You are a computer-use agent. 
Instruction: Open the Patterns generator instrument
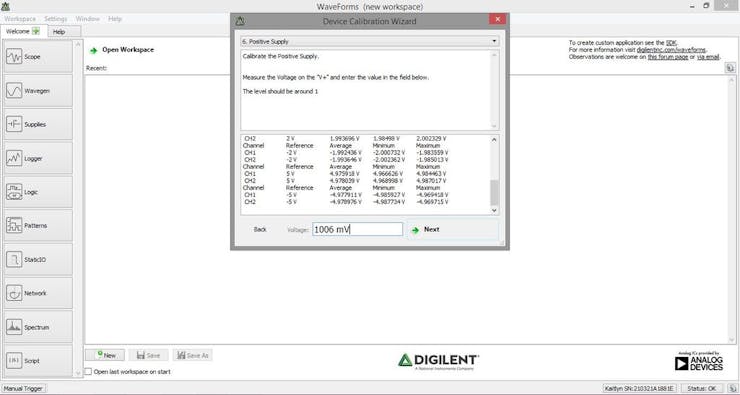click(38, 226)
